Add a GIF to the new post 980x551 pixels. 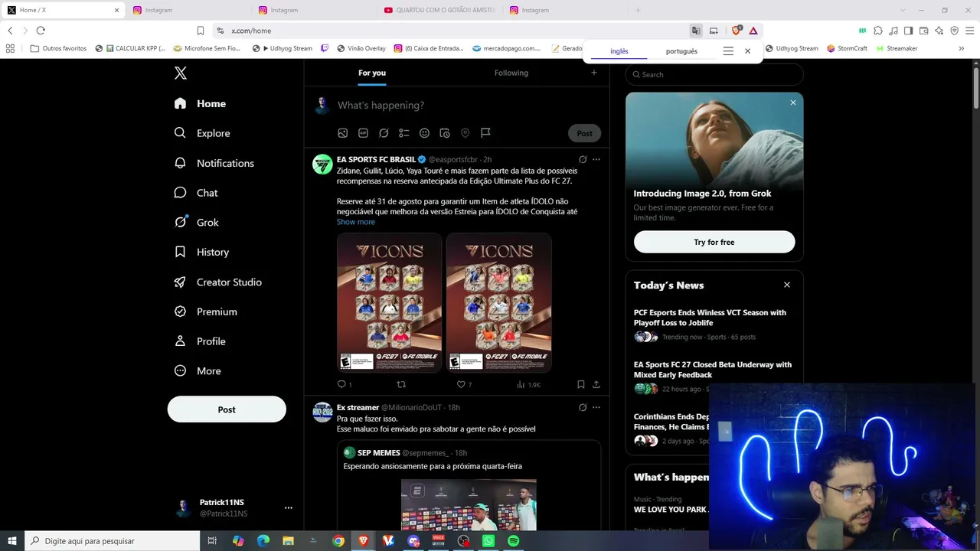tap(364, 133)
